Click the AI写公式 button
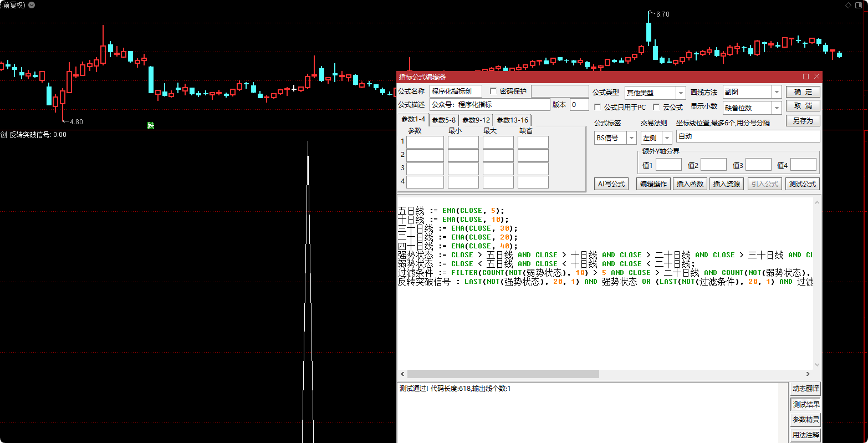 click(611, 184)
